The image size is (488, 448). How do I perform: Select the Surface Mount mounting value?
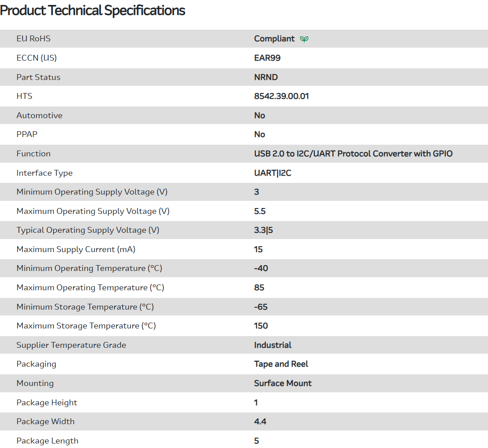point(282,383)
